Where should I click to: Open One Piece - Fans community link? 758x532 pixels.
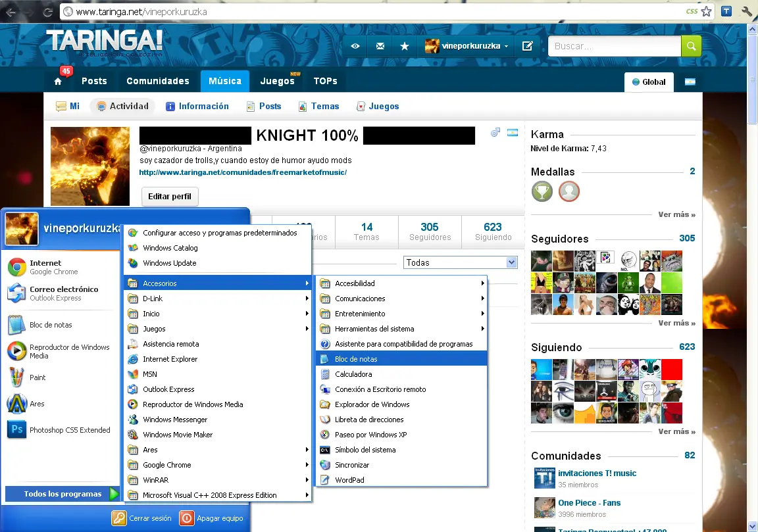[x=590, y=502]
